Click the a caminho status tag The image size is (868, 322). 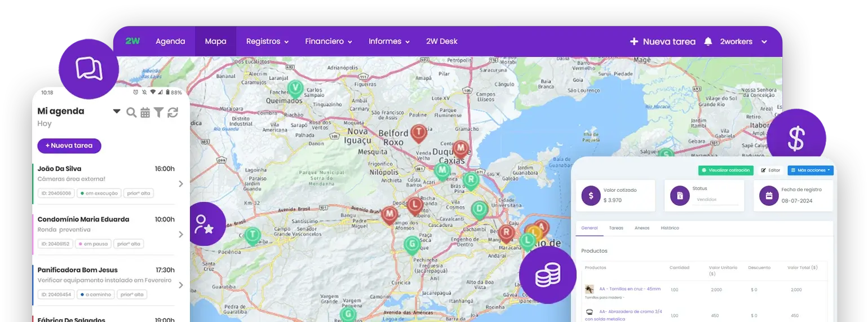pos(96,294)
